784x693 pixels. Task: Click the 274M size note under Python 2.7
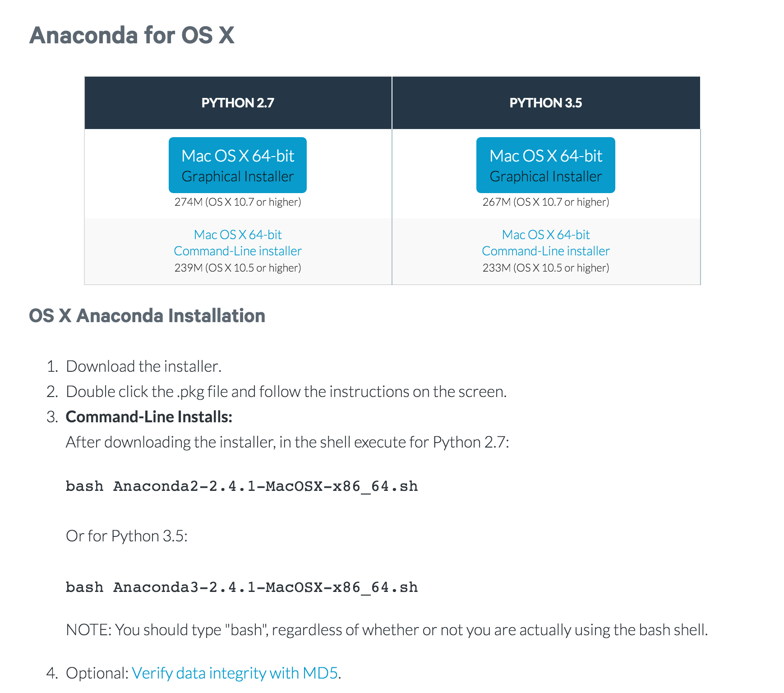(238, 202)
